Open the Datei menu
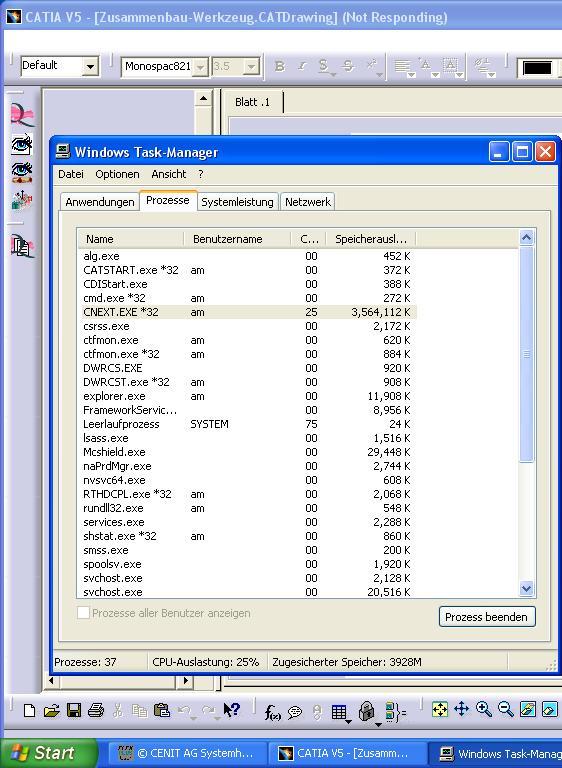This screenshot has height=768, width=562. click(x=71, y=174)
